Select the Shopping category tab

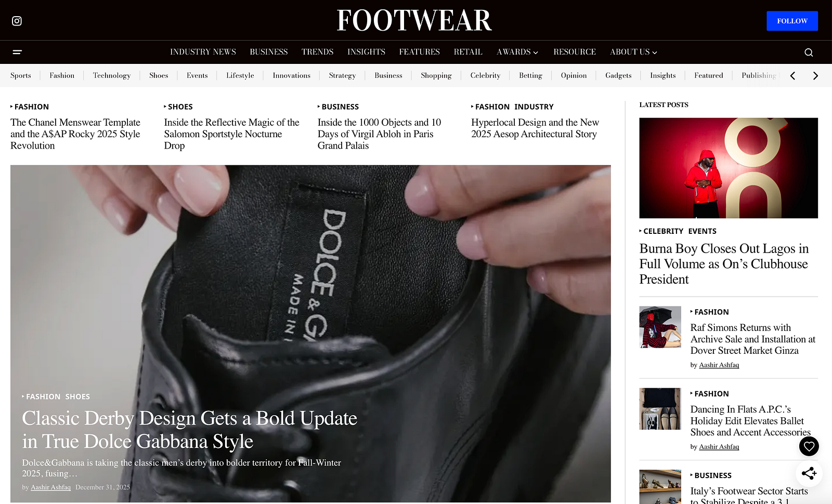coord(436,75)
